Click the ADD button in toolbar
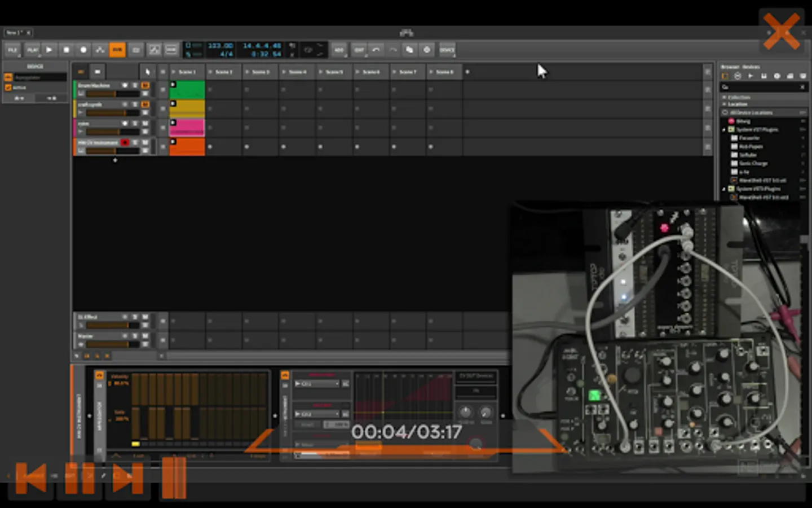 click(339, 50)
